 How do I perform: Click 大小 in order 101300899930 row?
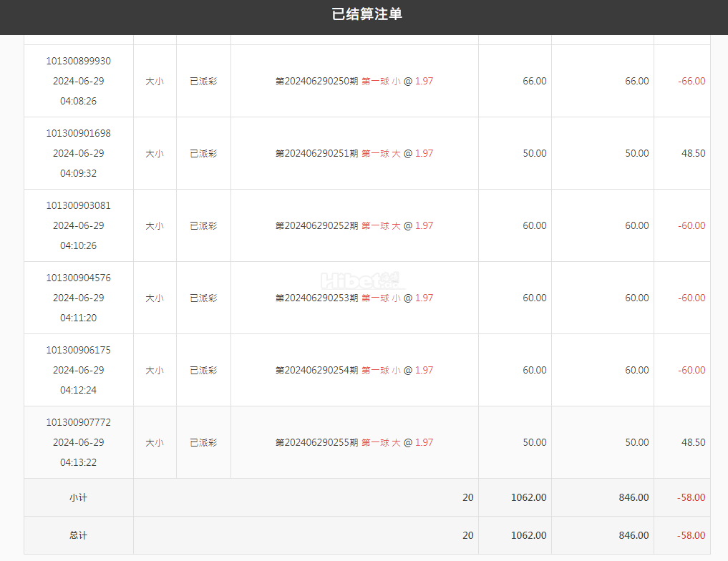coord(155,82)
